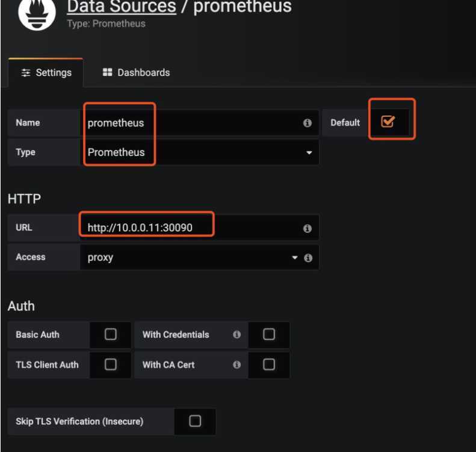Click the Settings sliders icon
This screenshot has width=476, height=452.
(25, 73)
